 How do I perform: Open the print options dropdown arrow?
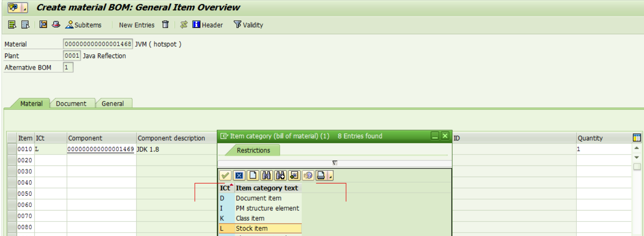click(x=330, y=175)
